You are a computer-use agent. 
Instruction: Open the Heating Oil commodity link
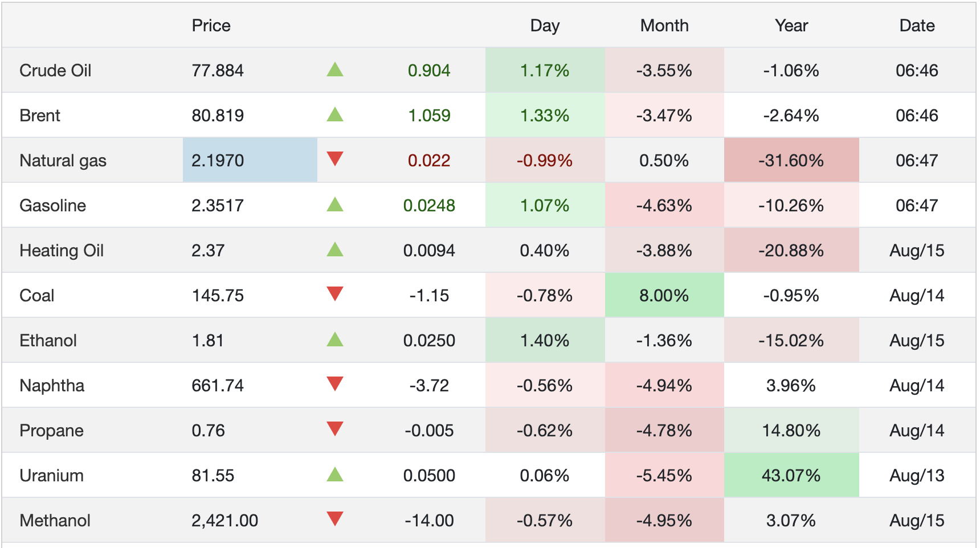coord(62,251)
